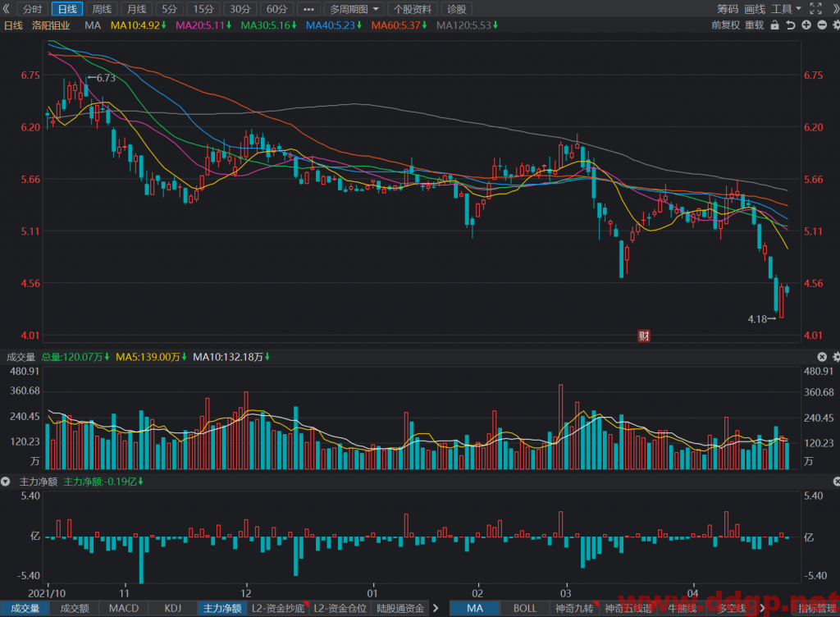Switch to the MACD indicator tab
Viewport: 840px width, 617px height.
[124, 609]
